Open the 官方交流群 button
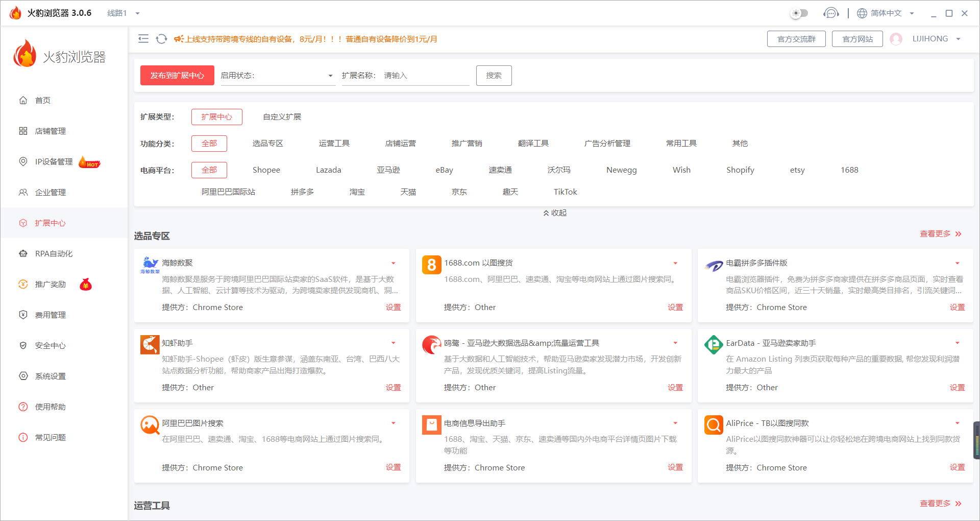Image resolution: width=980 pixels, height=521 pixels. coord(796,39)
